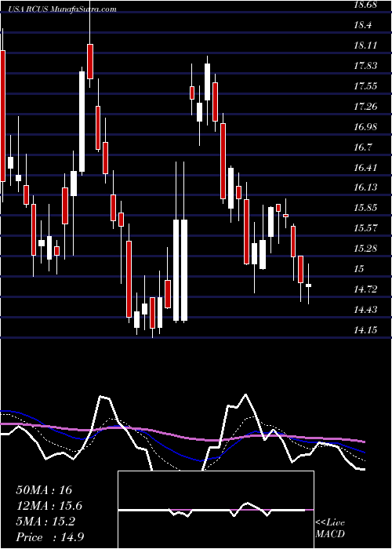Click the last white candlestick on the chart
392x549 pixels.
308,285
